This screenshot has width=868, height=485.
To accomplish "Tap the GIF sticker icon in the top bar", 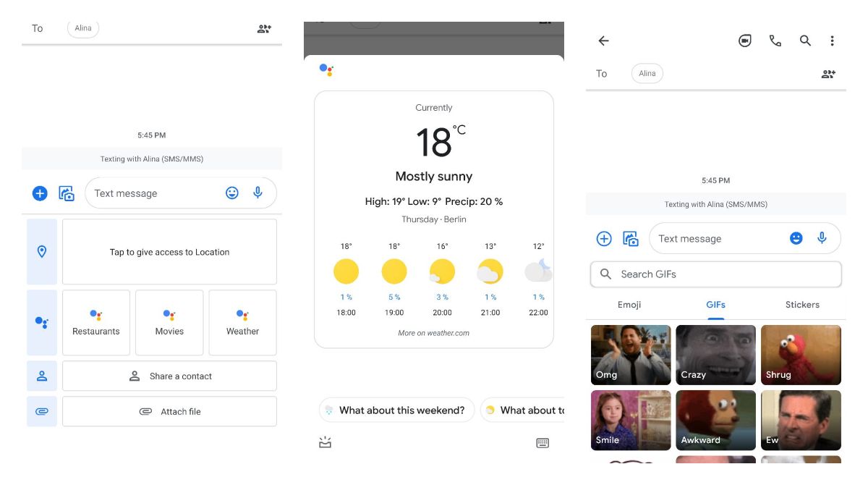I will pyautogui.click(x=744, y=41).
